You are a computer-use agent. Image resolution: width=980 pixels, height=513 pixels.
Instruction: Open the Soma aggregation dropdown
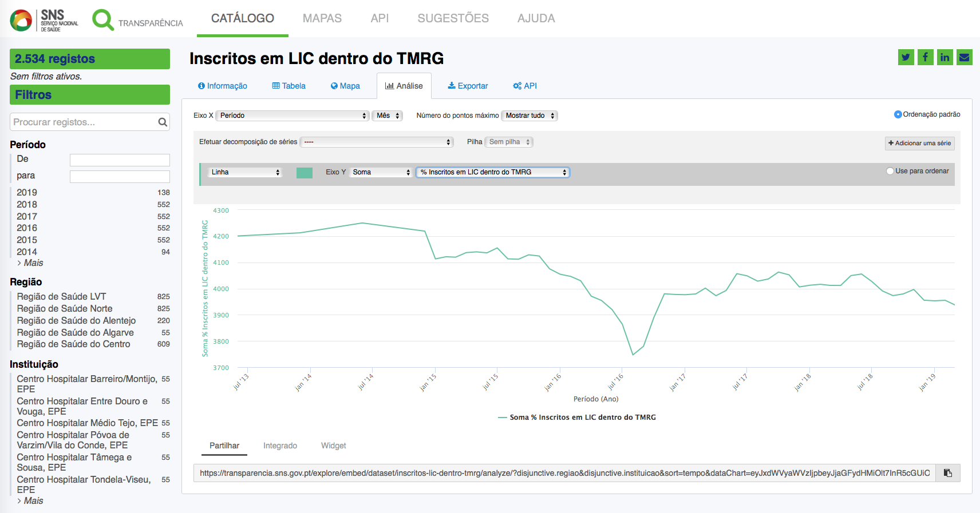click(381, 172)
